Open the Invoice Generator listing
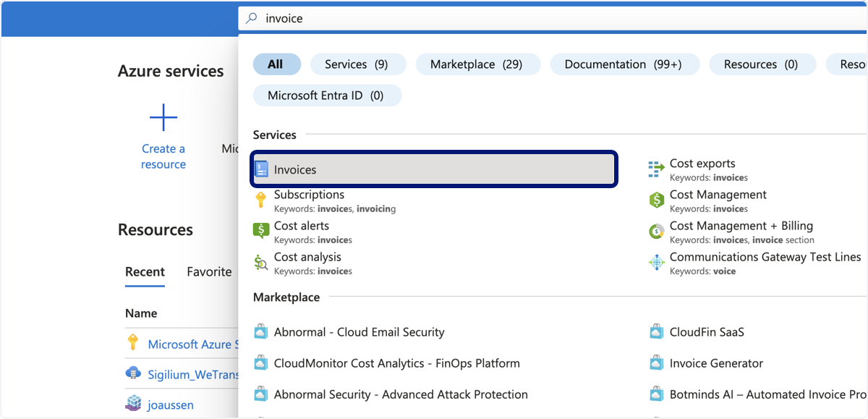 pos(716,363)
